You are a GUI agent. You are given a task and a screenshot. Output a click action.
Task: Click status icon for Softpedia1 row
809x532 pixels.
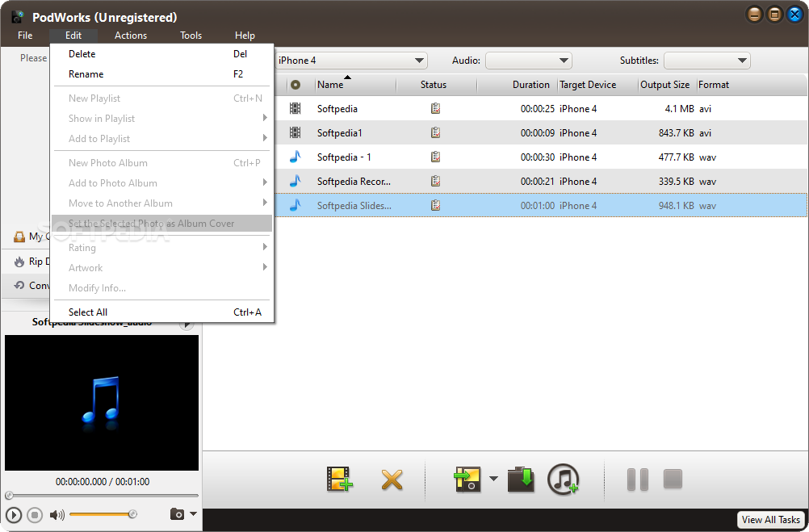click(x=435, y=132)
